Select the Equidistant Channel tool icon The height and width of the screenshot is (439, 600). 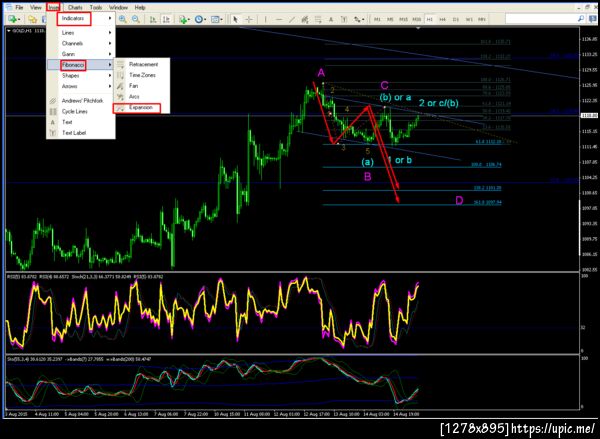pos(305,19)
